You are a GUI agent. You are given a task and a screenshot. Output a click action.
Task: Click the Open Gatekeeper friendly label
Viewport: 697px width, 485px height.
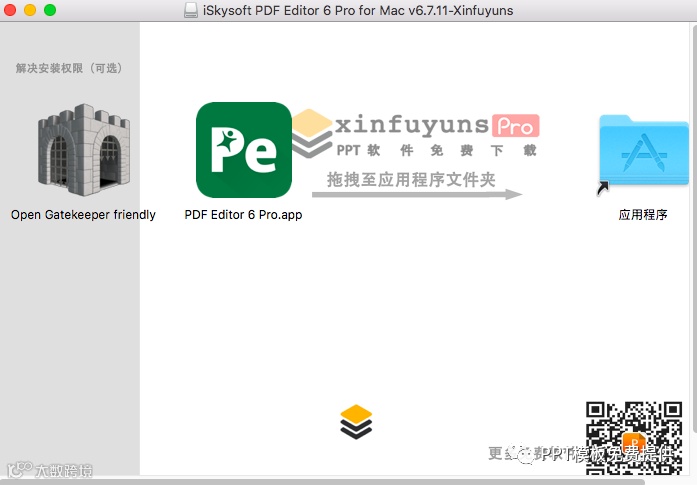click(84, 215)
